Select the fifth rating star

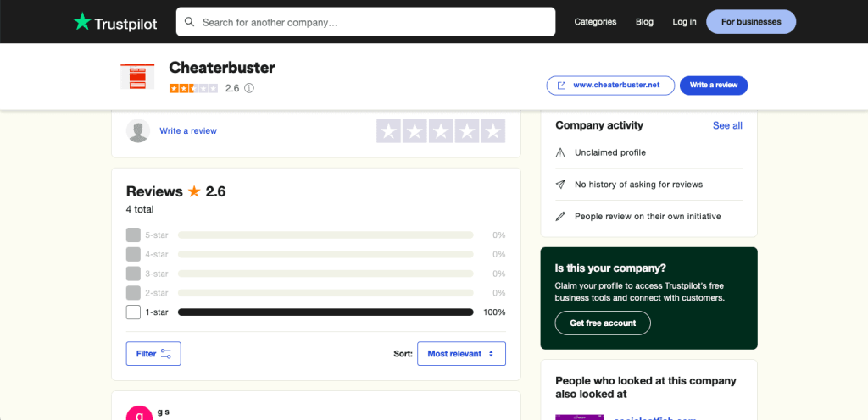coord(493,131)
